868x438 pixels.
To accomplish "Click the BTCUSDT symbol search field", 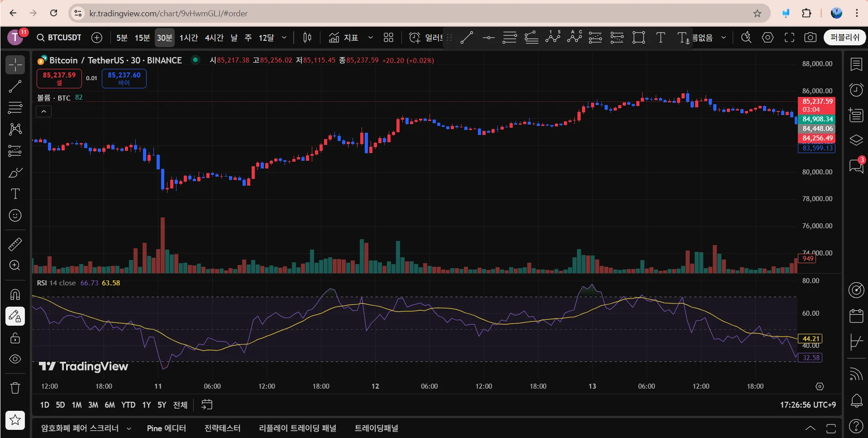I will [x=59, y=38].
